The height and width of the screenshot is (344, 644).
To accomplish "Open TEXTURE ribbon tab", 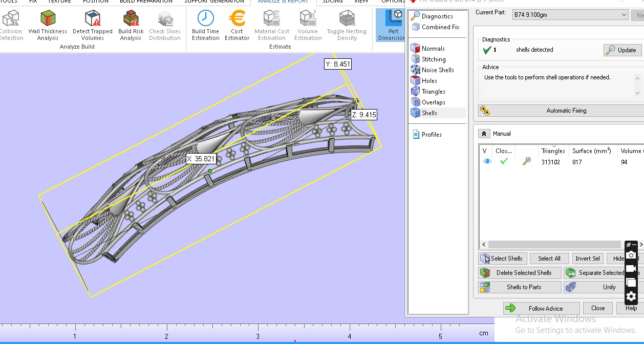I will pos(59,2).
